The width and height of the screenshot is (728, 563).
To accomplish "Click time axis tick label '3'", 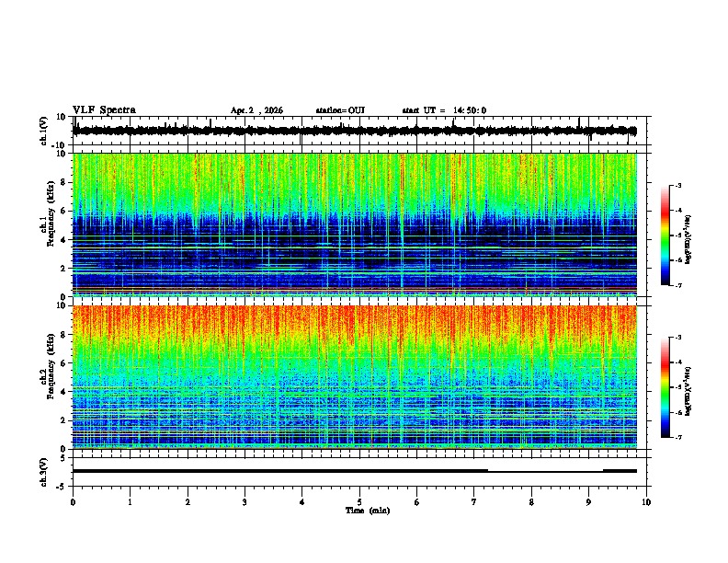I will pyautogui.click(x=245, y=502).
